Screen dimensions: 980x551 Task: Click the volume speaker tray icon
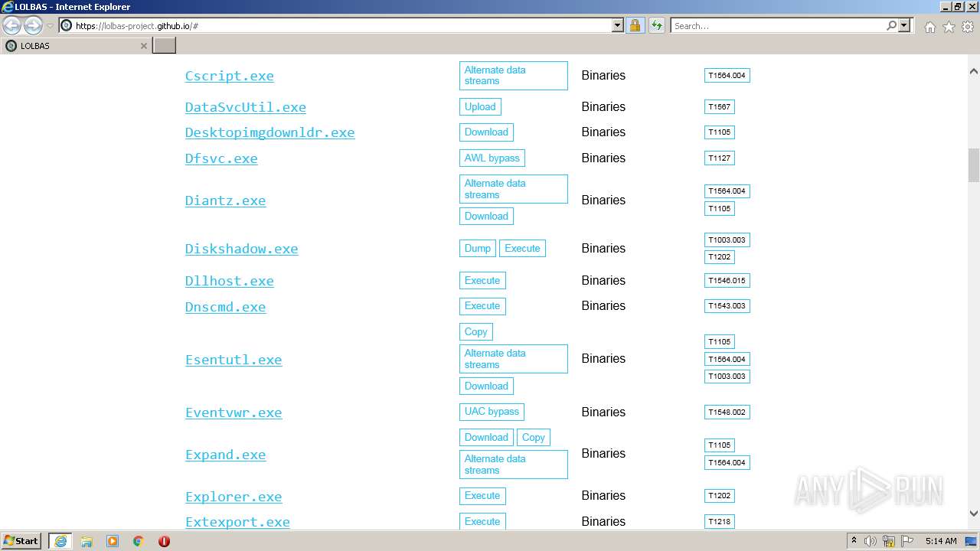pos(871,541)
